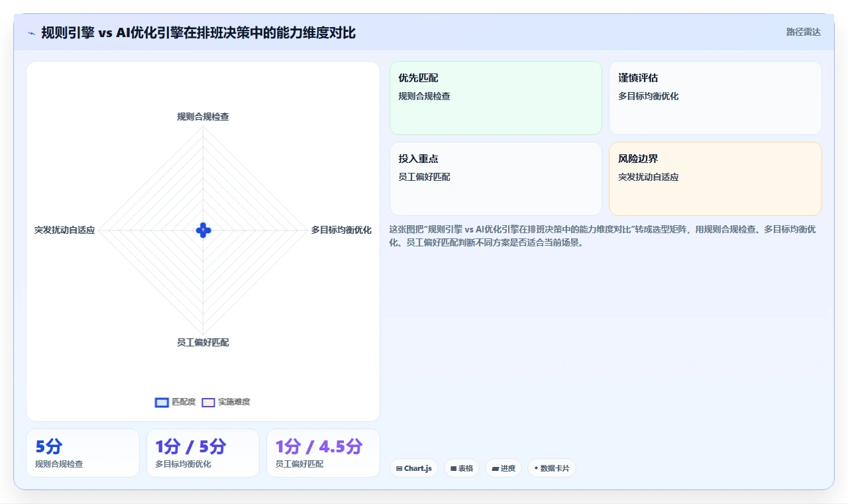Click the 规则合规检查 radar axis label

pyautogui.click(x=203, y=117)
